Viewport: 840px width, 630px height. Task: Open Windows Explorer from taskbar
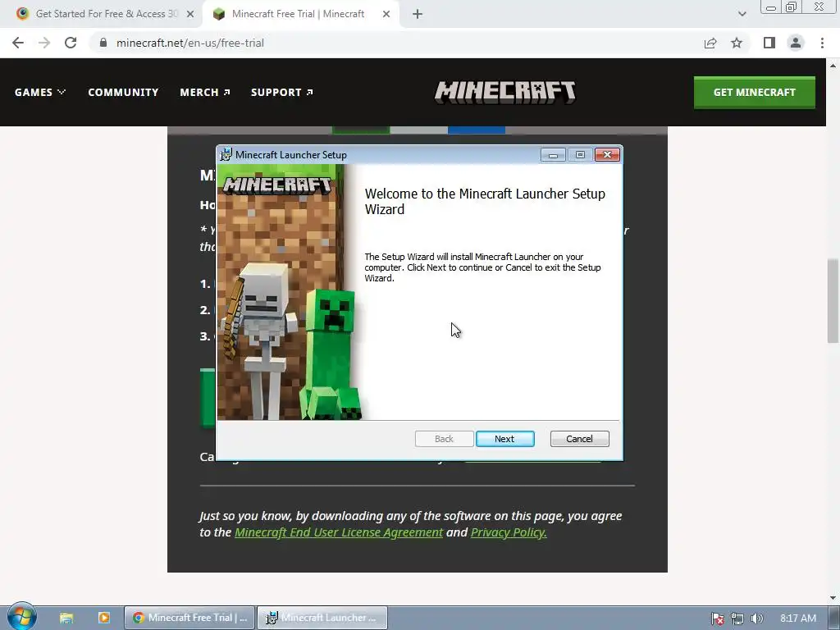66,618
